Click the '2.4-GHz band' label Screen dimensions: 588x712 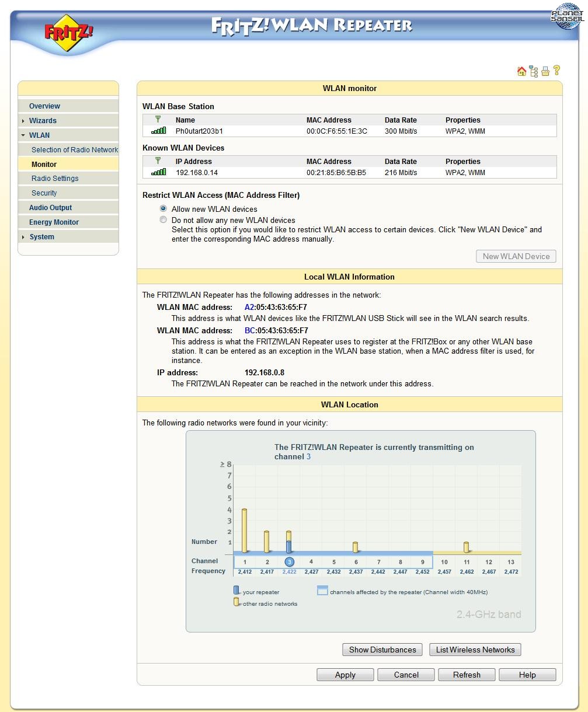pos(489,615)
